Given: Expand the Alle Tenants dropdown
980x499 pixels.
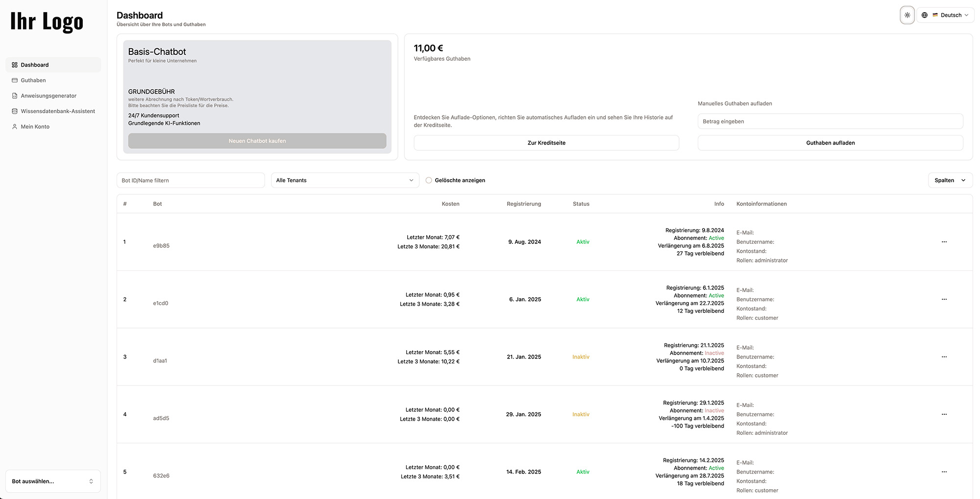Looking at the screenshot, I should 345,180.
